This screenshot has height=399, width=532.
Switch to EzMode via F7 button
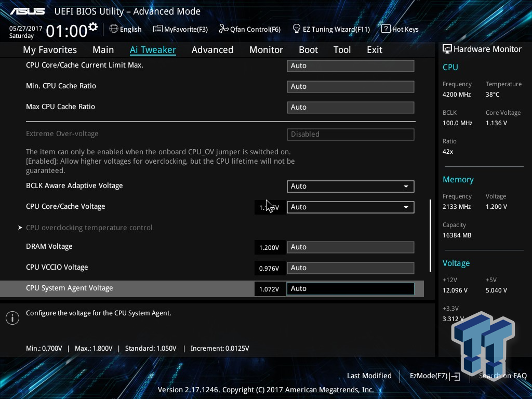click(434, 376)
